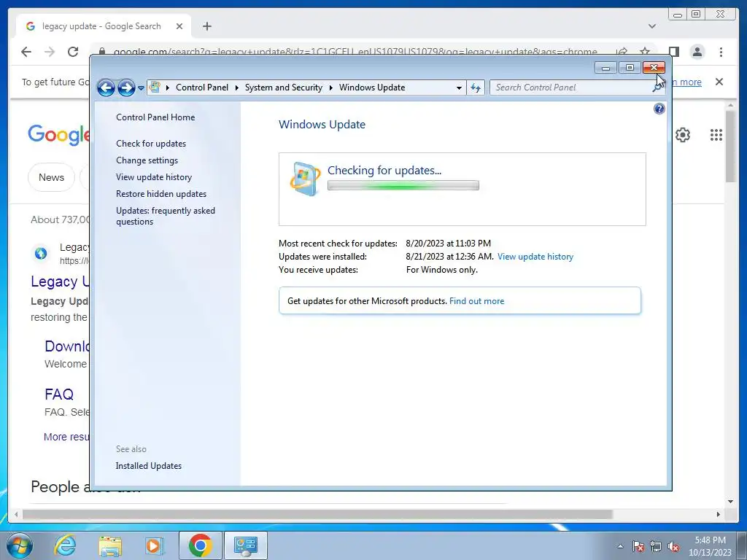This screenshot has height=560, width=747.
Task: Open the recent pages dropdown arrow
Action: (141, 88)
